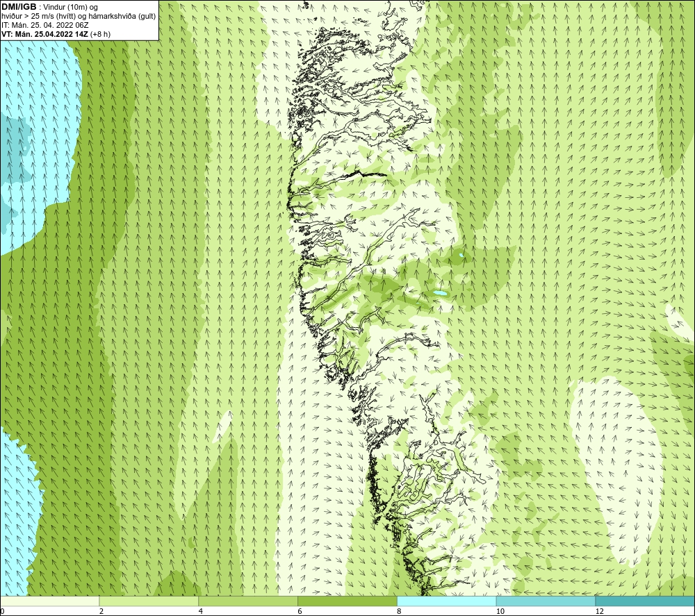Select the 0–2 m/s pale color swatch
695x616 pixels.
(49, 601)
